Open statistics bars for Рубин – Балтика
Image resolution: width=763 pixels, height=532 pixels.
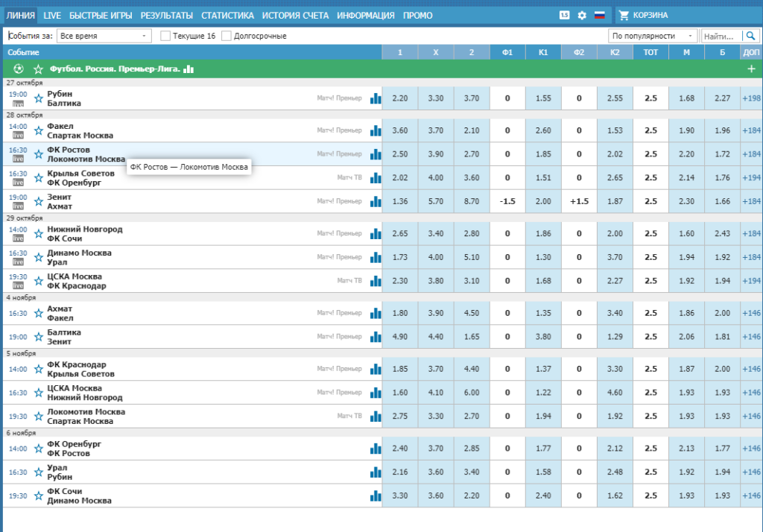click(376, 98)
